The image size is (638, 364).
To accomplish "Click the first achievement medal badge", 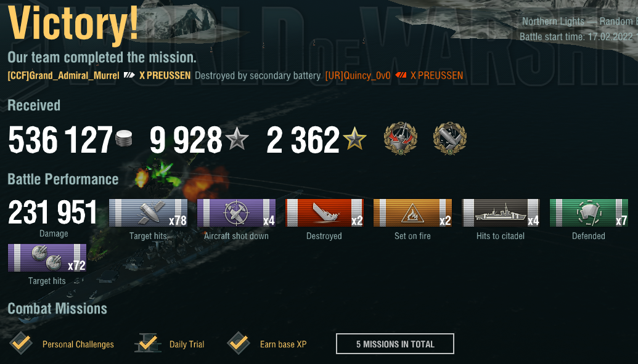I will pyautogui.click(x=401, y=139).
